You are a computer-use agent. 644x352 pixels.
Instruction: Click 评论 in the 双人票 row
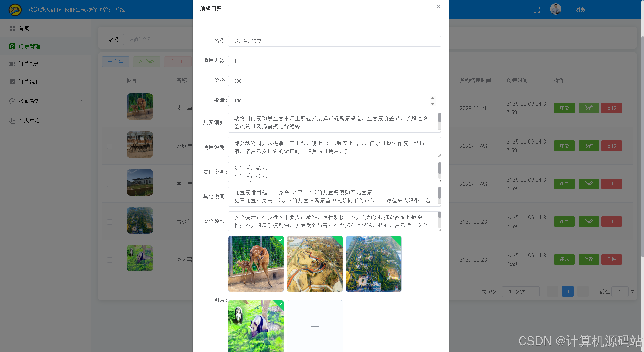(564, 259)
